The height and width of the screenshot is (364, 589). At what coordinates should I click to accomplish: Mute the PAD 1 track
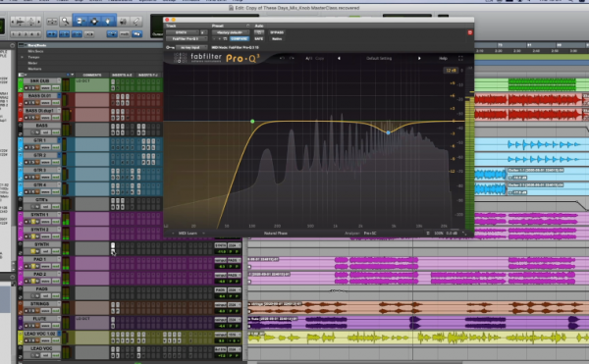pos(37,266)
